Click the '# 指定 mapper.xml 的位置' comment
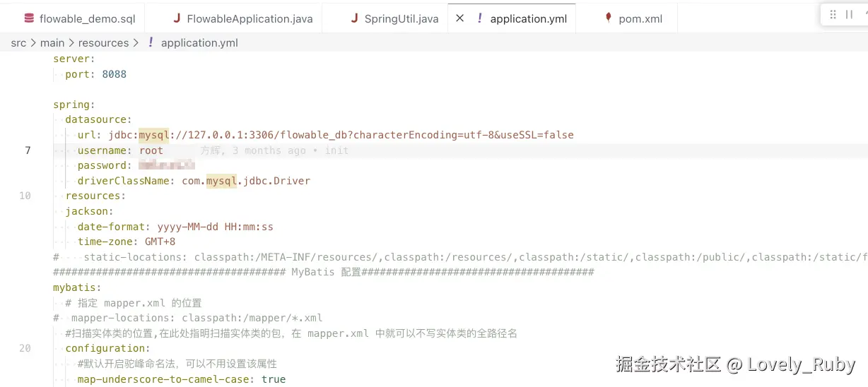 133,303
